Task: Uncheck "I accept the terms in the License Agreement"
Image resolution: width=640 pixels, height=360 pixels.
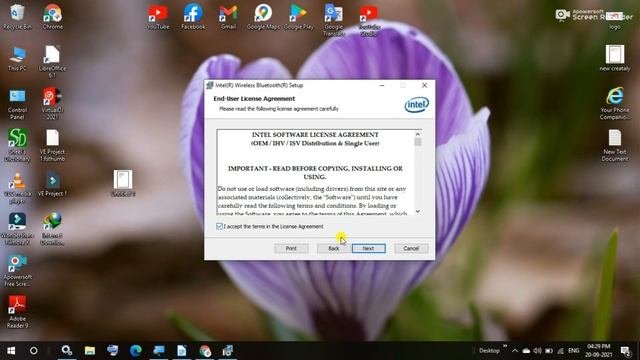Action: (219, 226)
